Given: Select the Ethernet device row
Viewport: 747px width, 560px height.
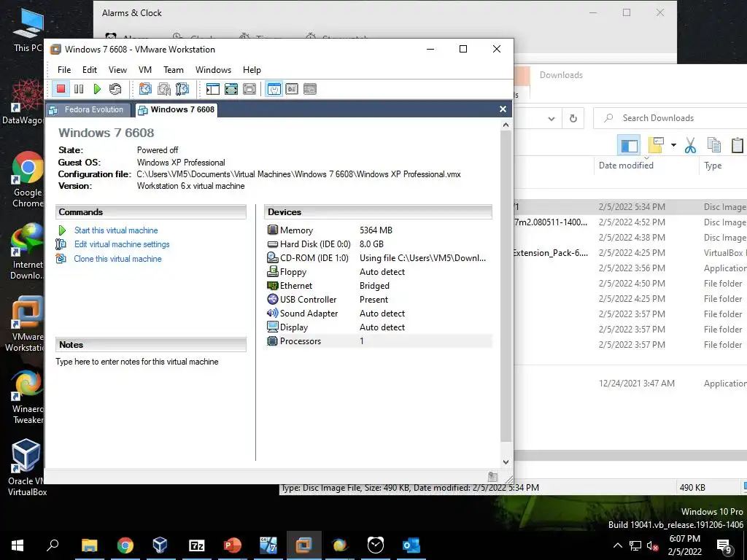Looking at the screenshot, I should tap(379, 286).
